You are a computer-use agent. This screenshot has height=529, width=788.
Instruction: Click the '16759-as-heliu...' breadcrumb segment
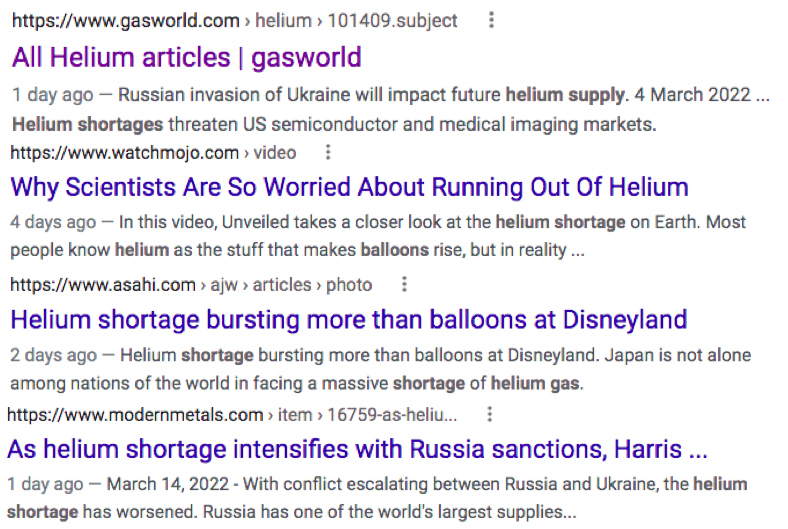392,415
